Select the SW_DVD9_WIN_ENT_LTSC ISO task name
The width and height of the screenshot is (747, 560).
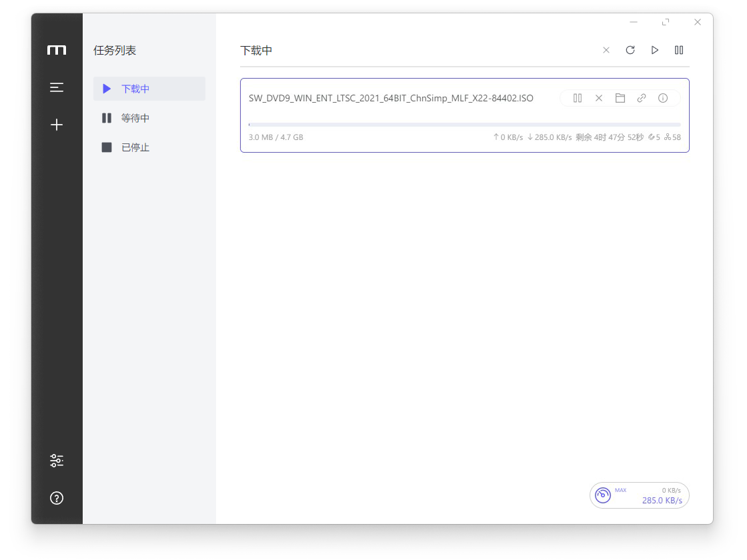coord(391,98)
